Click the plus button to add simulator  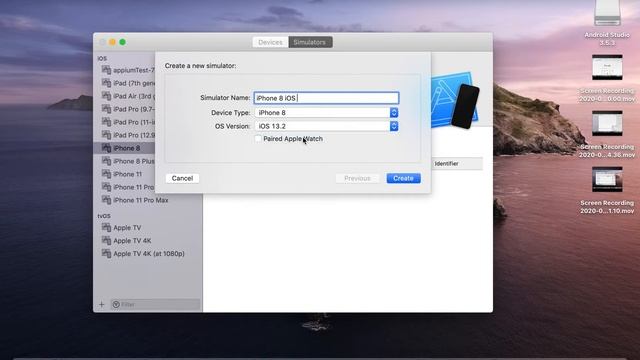coord(102,304)
